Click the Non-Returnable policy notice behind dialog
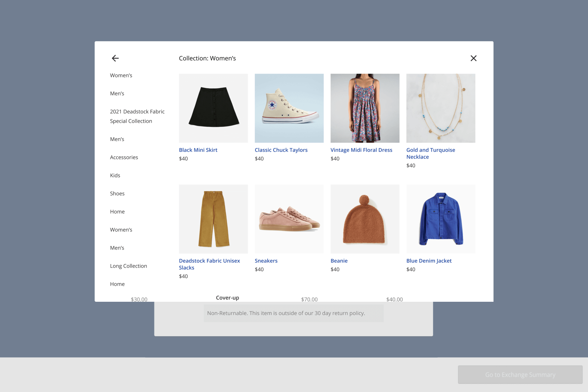This screenshot has height=392, width=588. [x=293, y=313]
